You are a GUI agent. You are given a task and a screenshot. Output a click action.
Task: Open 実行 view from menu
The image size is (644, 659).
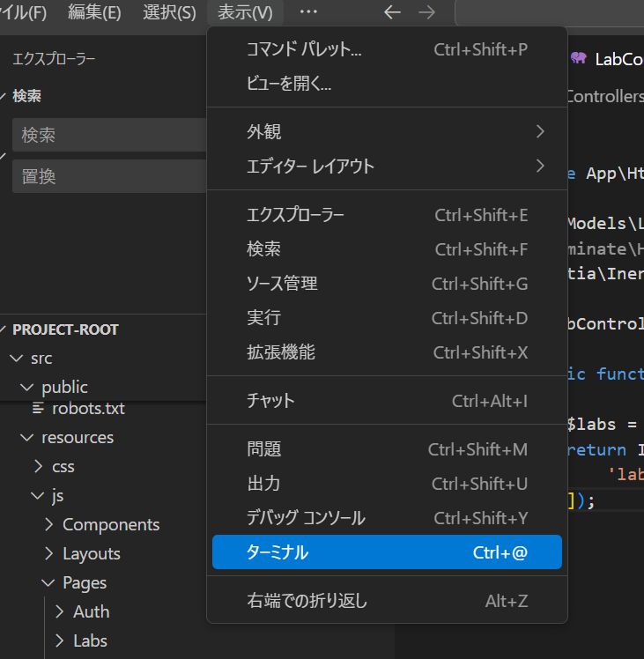point(387,318)
